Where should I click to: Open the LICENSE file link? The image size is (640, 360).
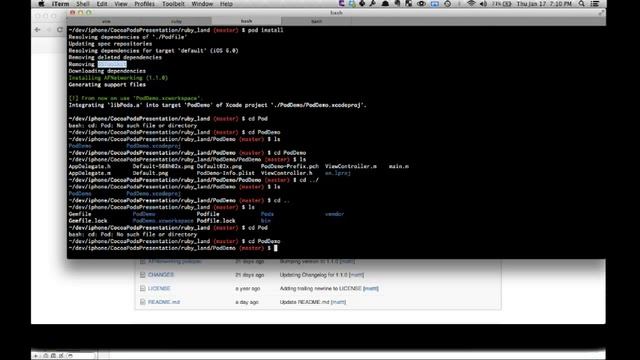(x=159, y=289)
